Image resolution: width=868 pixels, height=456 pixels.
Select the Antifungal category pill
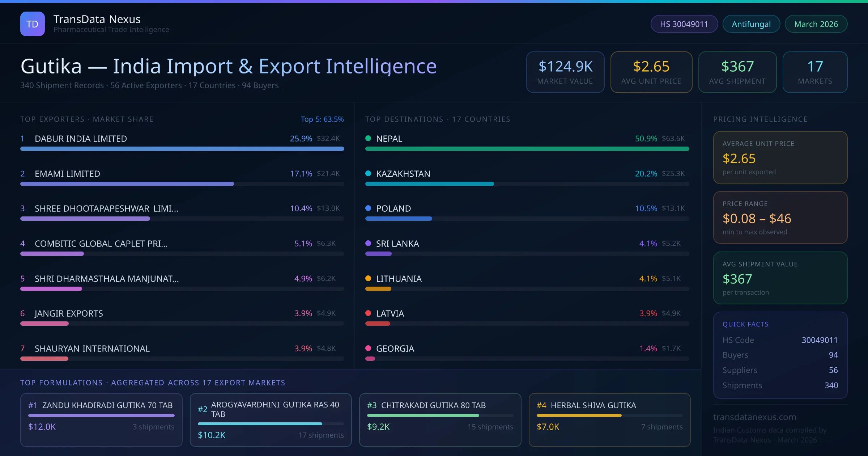click(751, 24)
